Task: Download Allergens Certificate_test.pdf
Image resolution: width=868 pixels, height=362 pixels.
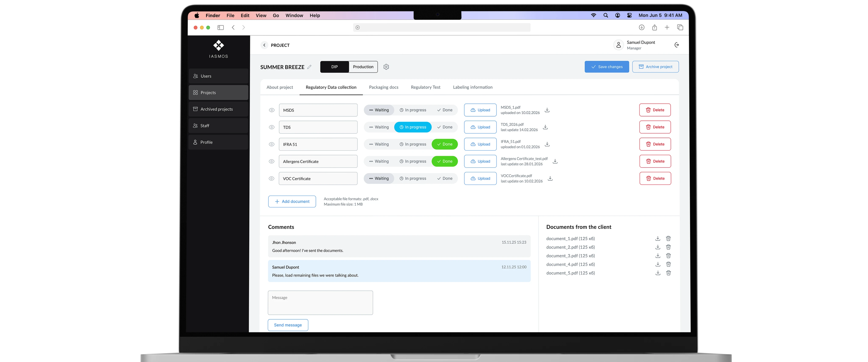Action: 555,161
